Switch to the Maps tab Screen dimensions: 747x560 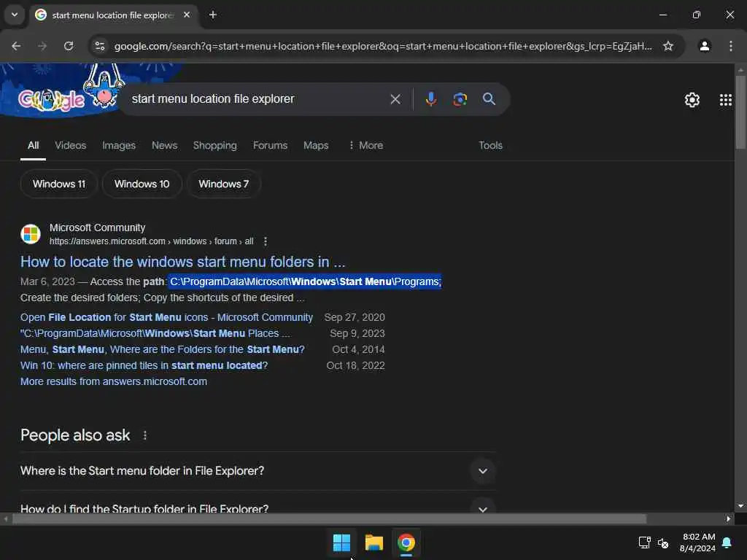[316, 145]
